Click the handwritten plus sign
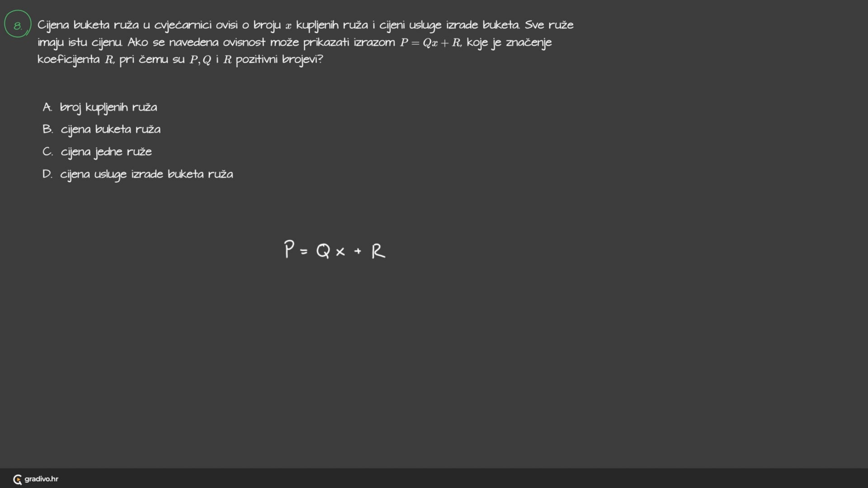The image size is (868, 488). tap(358, 251)
